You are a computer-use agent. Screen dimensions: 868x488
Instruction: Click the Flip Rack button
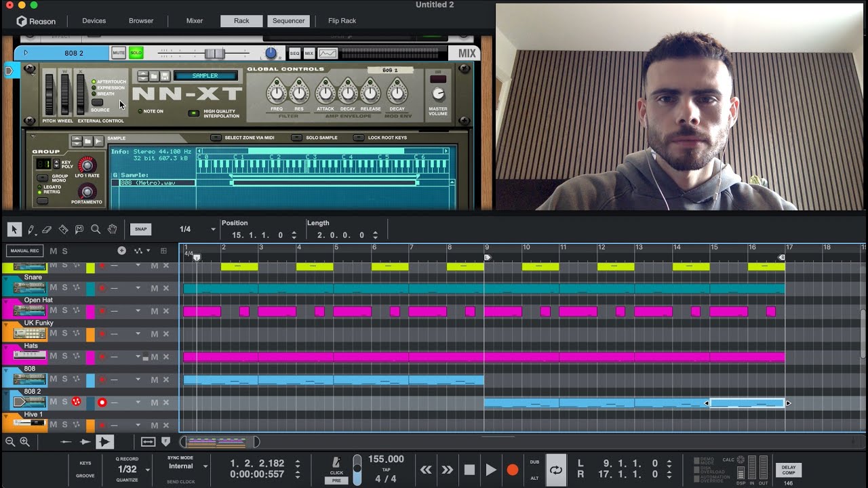click(x=342, y=20)
